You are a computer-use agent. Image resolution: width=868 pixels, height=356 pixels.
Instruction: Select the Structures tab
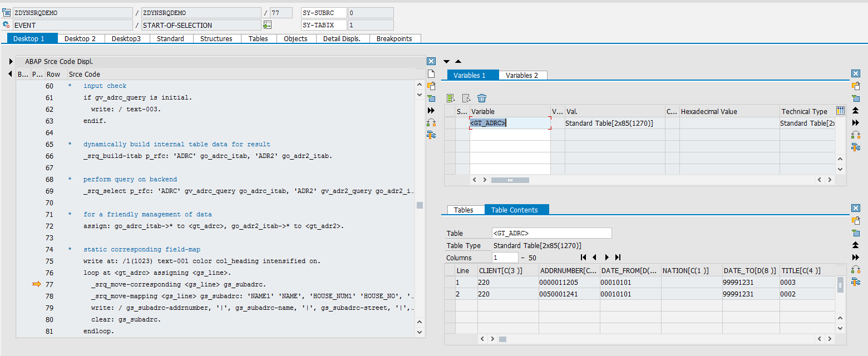point(216,38)
